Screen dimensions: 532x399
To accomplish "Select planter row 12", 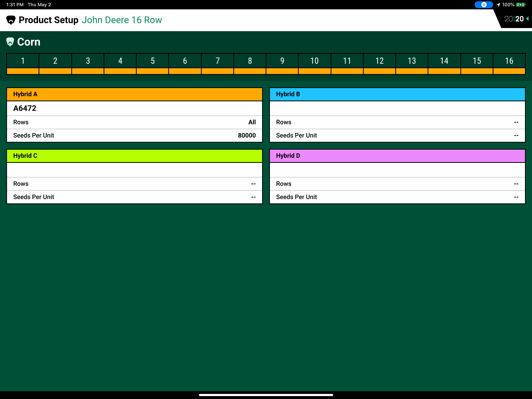I will coord(380,61).
